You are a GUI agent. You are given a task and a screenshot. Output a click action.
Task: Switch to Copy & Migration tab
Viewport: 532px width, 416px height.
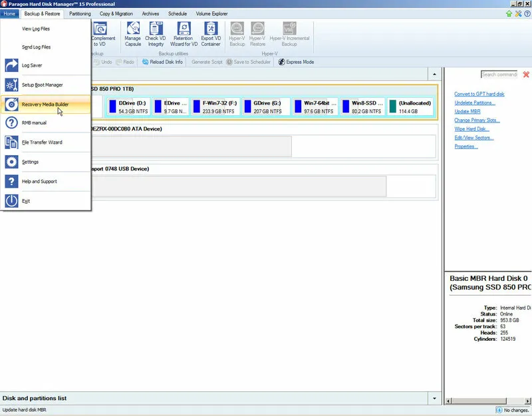116,14
